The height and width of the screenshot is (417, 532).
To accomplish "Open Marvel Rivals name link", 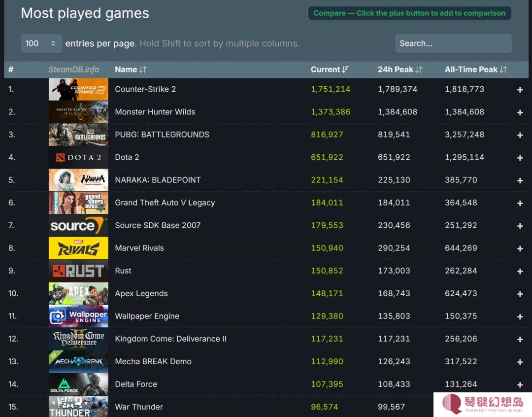I will (x=139, y=248).
